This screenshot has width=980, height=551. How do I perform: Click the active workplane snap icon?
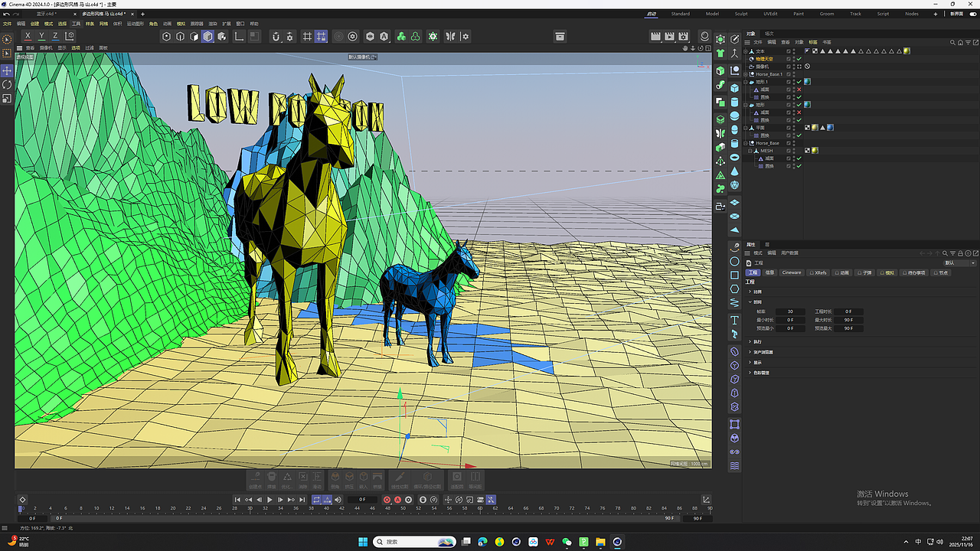click(x=321, y=36)
